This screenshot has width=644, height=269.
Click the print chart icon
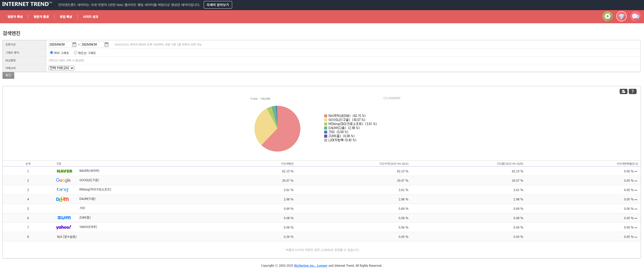tap(623, 91)
